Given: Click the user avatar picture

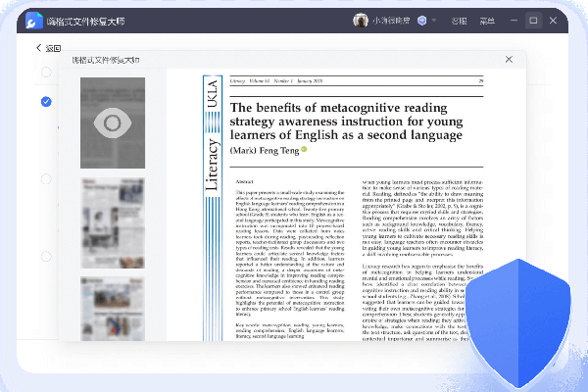Looking at the screenshot, I should tap(360, 20).
